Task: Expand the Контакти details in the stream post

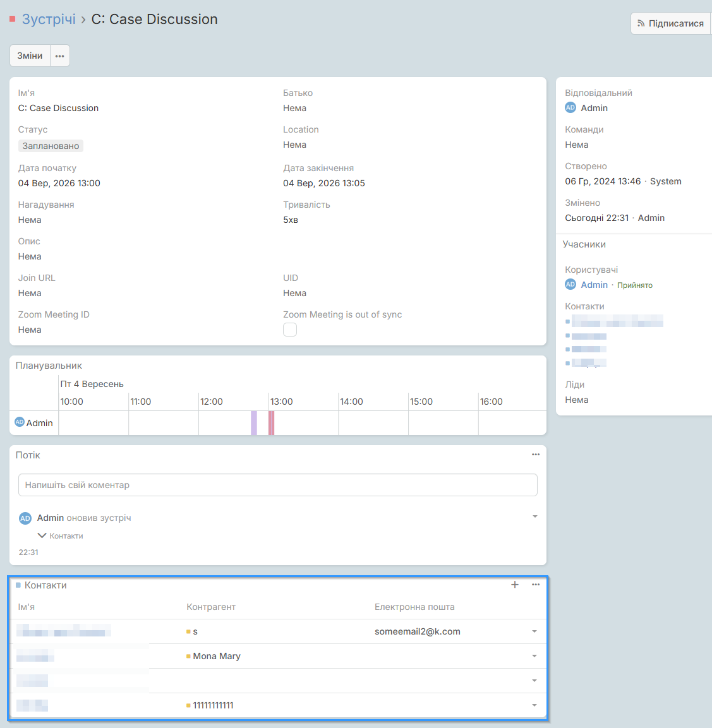Action: pos(61,535)
